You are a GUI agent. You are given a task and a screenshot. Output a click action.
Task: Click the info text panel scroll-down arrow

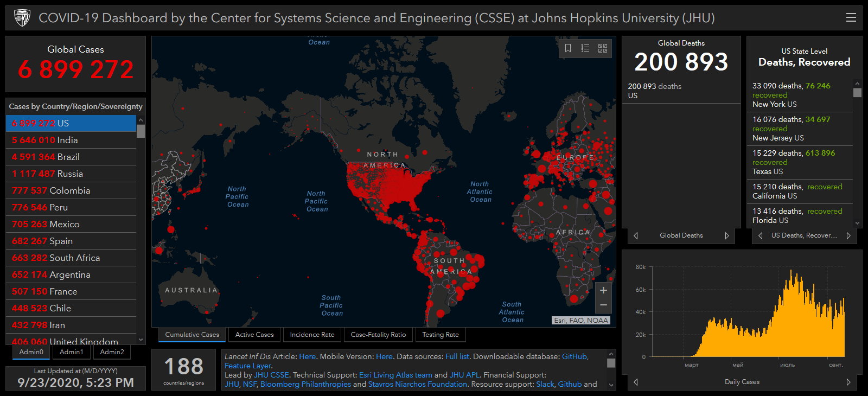pos(611,385)
